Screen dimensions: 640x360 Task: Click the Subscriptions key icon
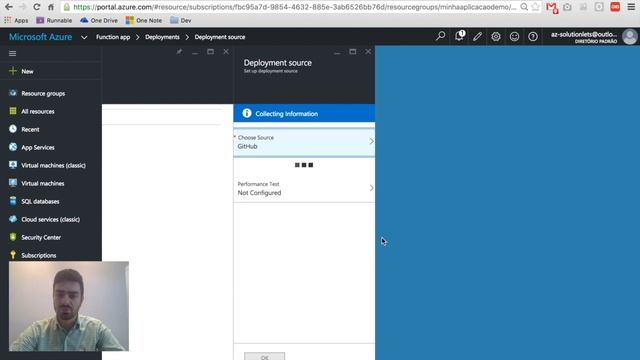13,255
